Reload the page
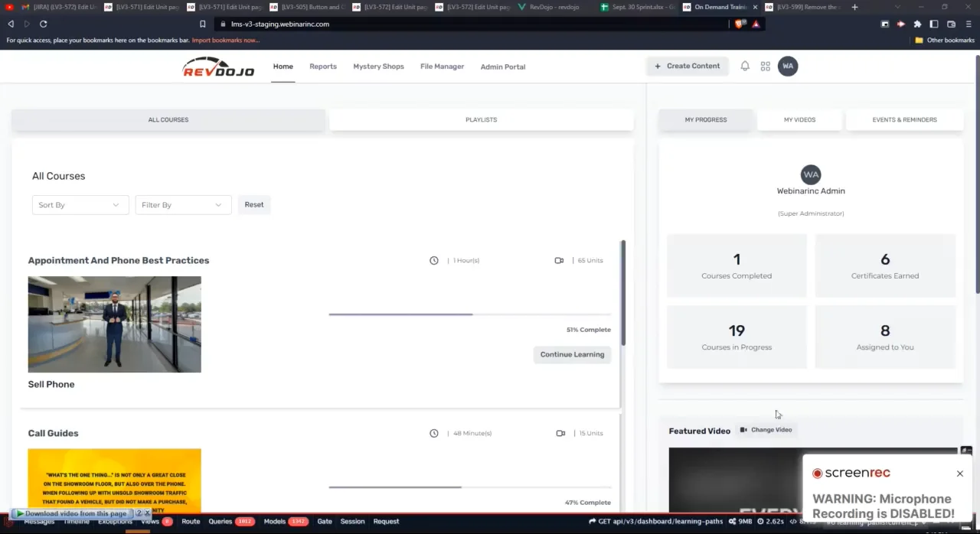 pos(44,24)
